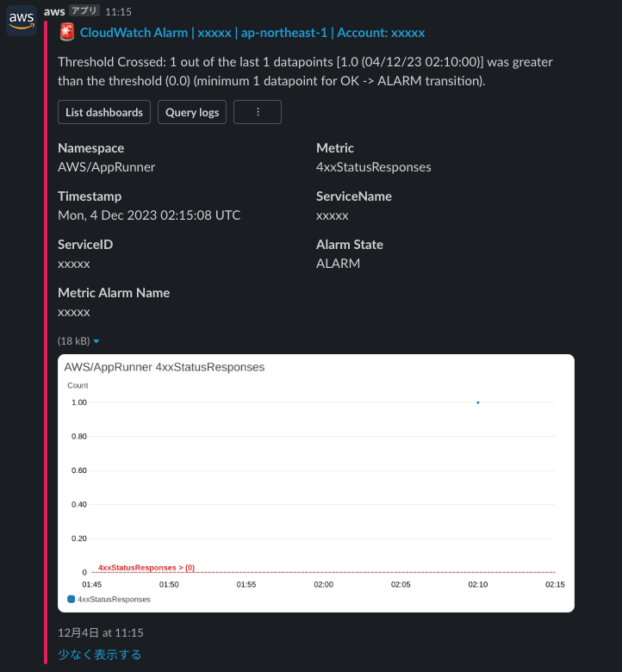This screenshot has width=622, height=672.
Task: Open the AppRunner chart image preview
Action: coord(315,482)
